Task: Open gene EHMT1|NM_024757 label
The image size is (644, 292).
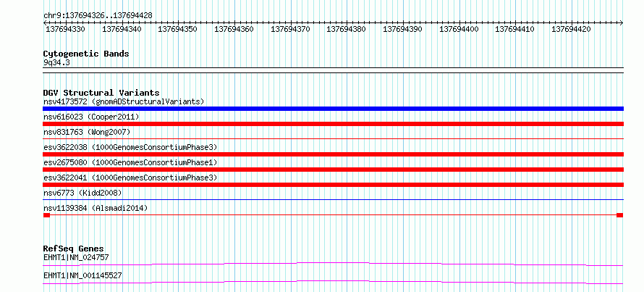Action: tap(76, 257)
